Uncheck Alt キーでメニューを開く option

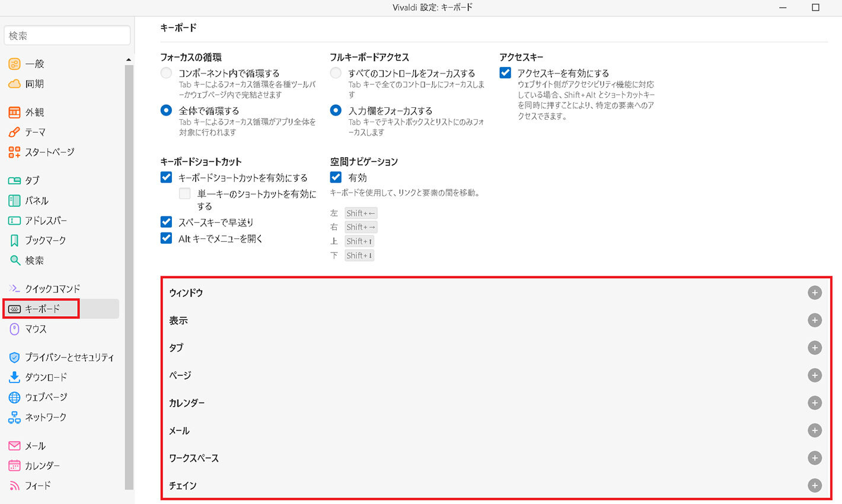167,238
